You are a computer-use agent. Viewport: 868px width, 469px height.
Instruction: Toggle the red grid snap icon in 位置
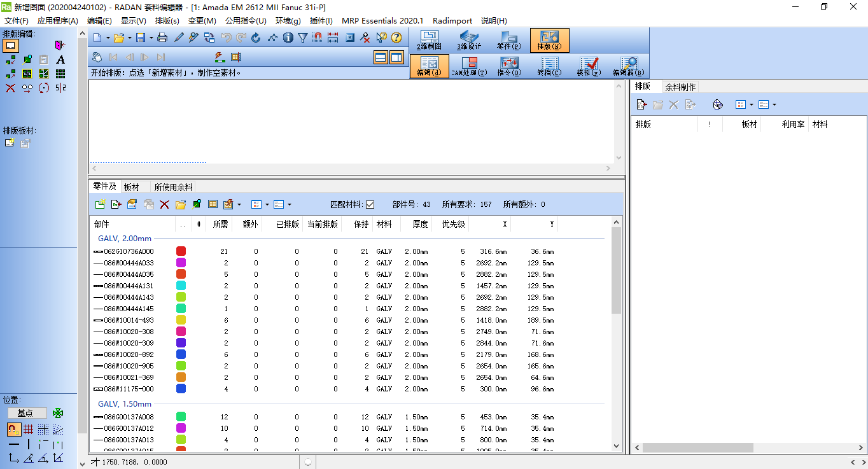click(x=28, y=430)
